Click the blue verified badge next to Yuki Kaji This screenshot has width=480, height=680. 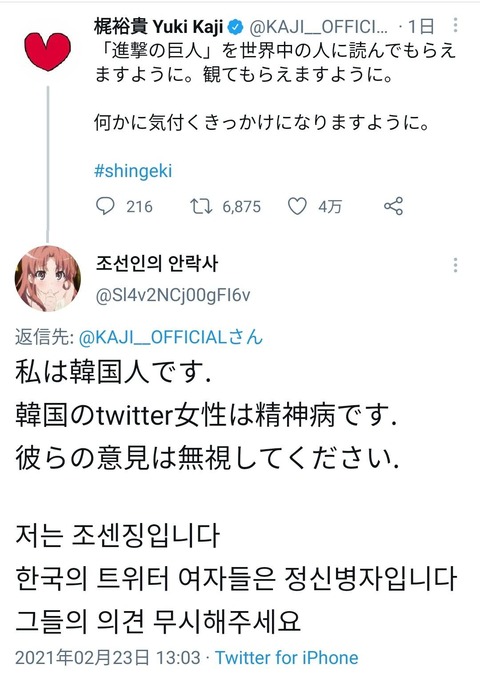[x=236, y=28]
